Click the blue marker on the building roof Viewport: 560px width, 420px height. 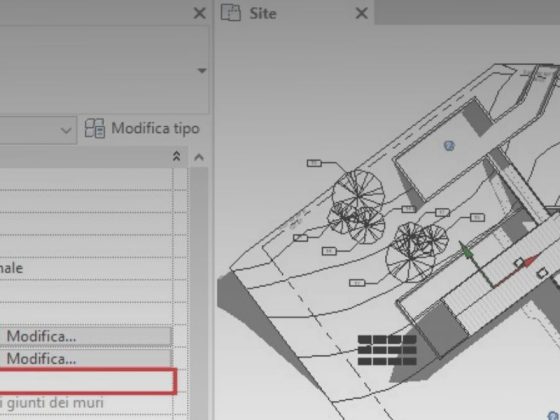(449, 146)
